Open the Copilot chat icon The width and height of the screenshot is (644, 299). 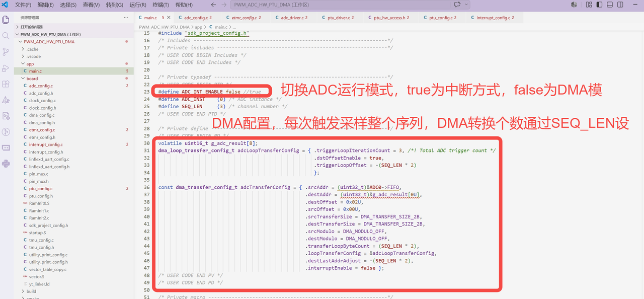(457, 5)
